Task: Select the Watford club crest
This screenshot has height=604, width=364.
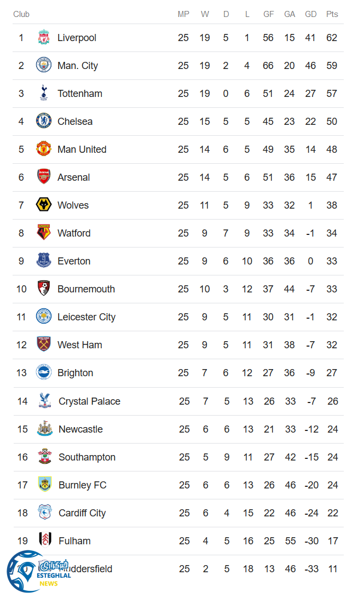Action: (x=44, y=233)
